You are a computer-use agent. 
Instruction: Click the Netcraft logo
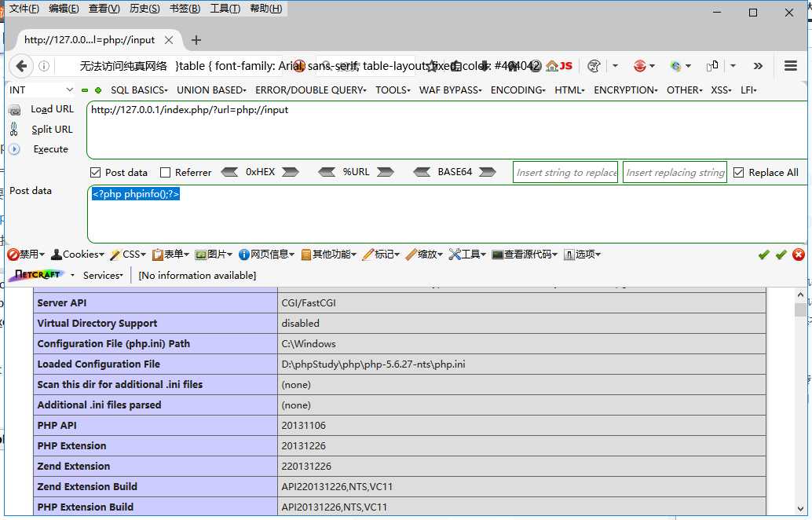click(36, 275)
